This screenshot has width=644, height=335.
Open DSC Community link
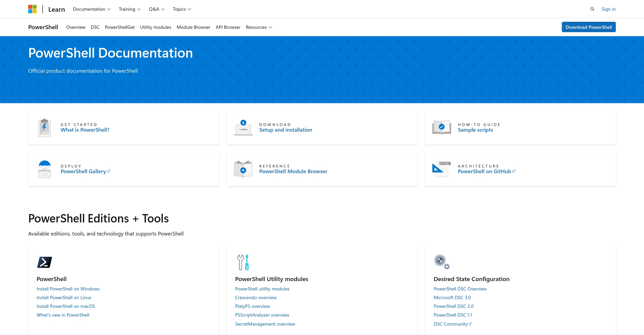point(451,324)
